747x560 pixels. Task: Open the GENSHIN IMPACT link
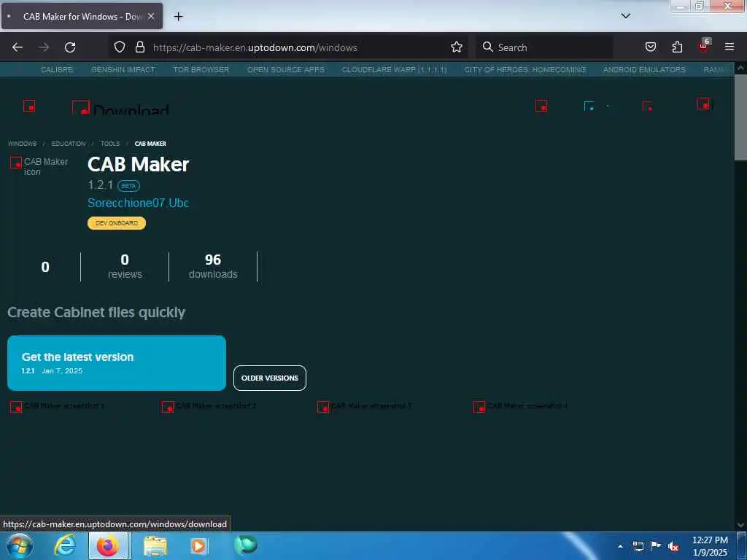click(x=123, y=69)
